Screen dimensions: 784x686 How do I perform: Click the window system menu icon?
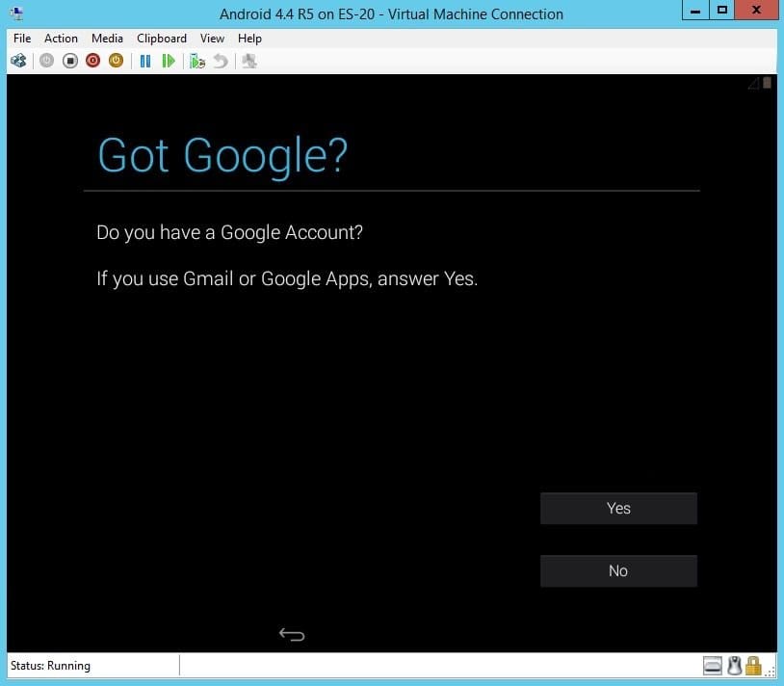(x=16, y=13)
